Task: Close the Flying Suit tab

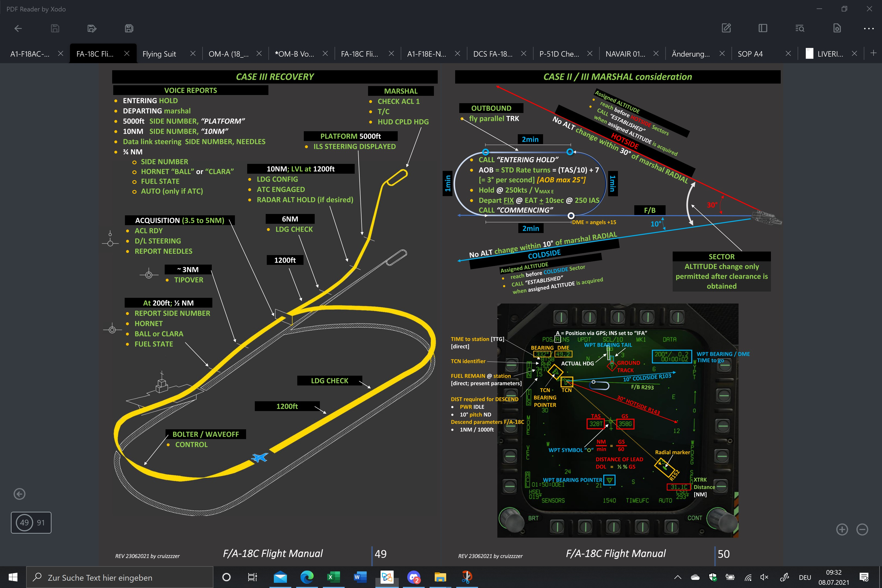Action: (x=193, y=54)
